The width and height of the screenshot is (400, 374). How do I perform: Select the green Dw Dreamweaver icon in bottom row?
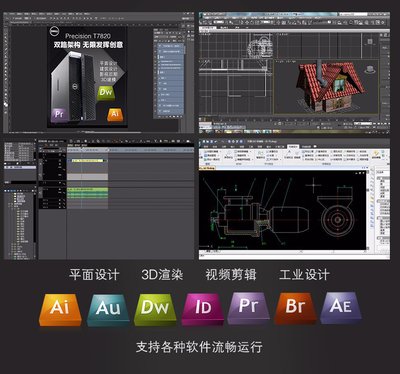tap(155, 309)
